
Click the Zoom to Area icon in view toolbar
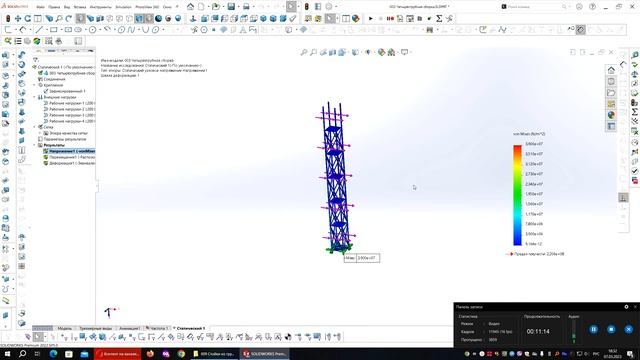point(313,52)
